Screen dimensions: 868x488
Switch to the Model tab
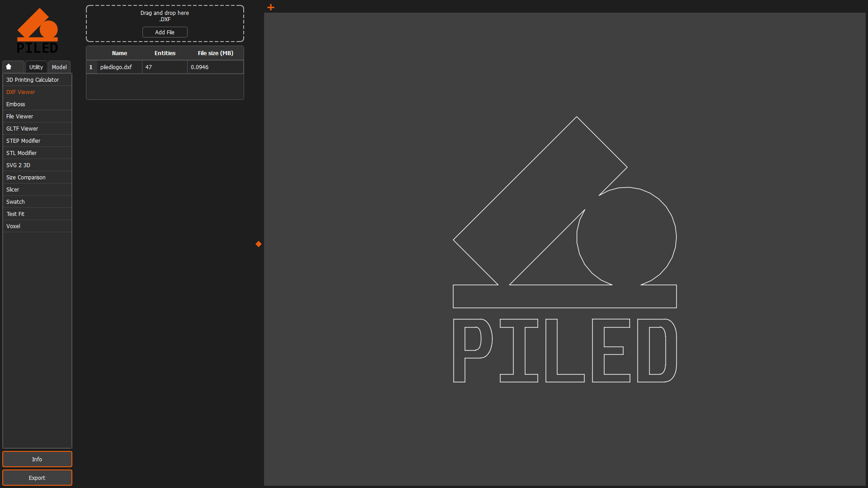(59, 67)
